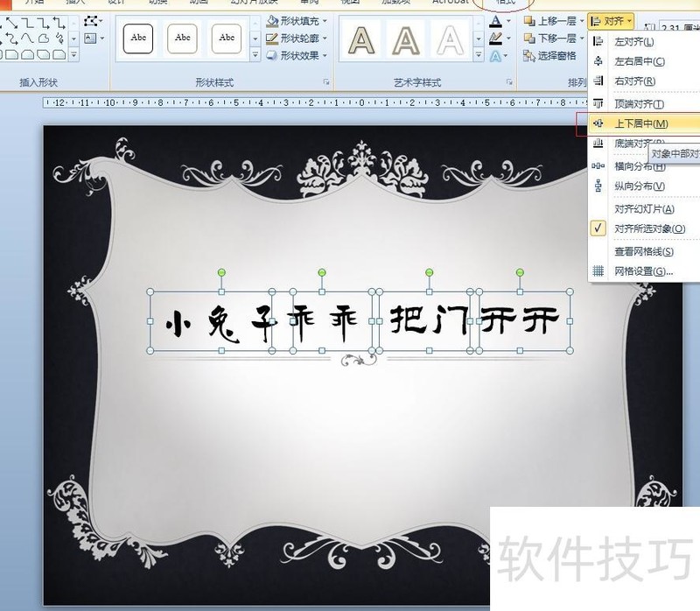Select the double-arrow line shape
This screenshot has width=700, height=611.
tap(11, 22)
